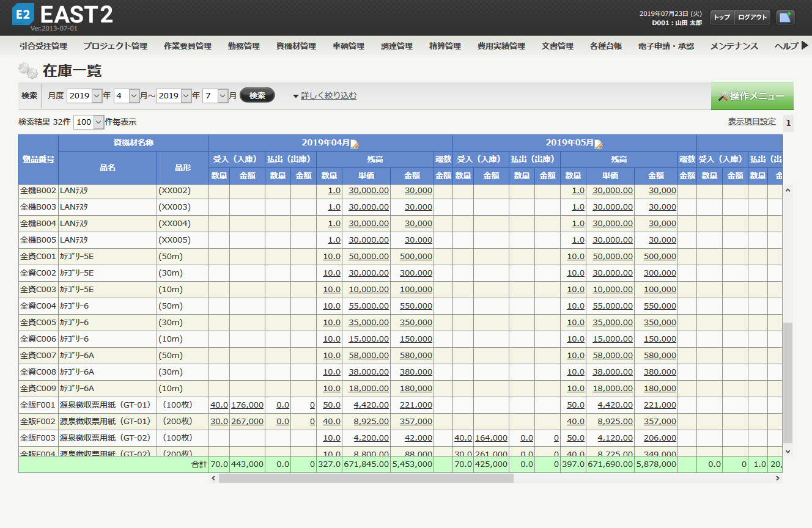This screenshot has width=812, height=528.
Task: Click the new document icon in header
Action: tap(786, 17)
